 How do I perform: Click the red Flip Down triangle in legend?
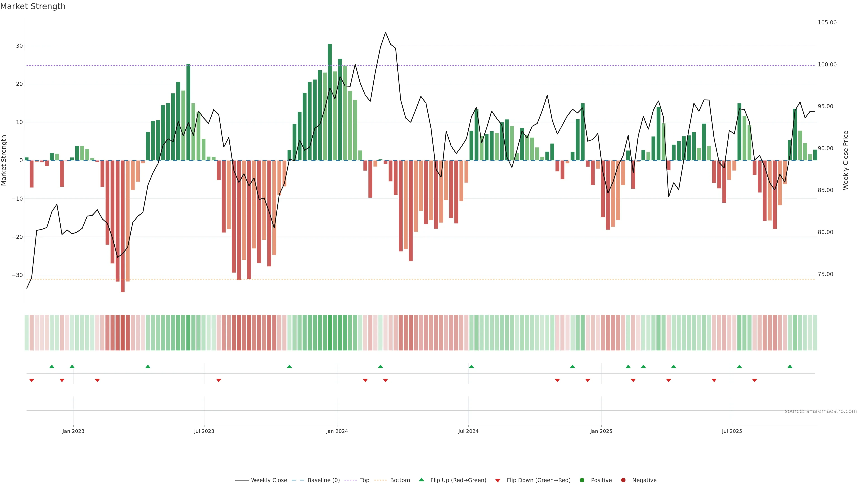click(498, 481)
